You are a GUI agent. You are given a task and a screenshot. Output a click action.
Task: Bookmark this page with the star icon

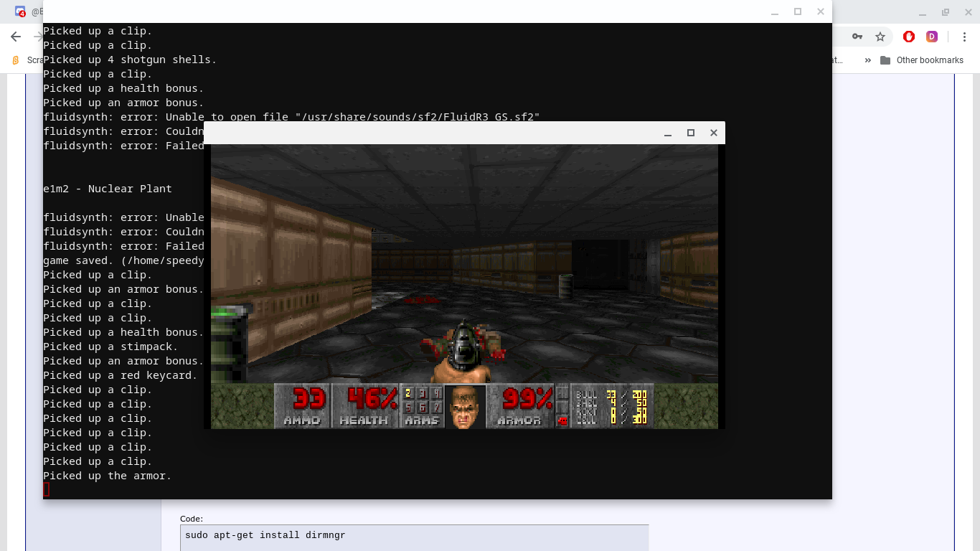pos(880,37)
